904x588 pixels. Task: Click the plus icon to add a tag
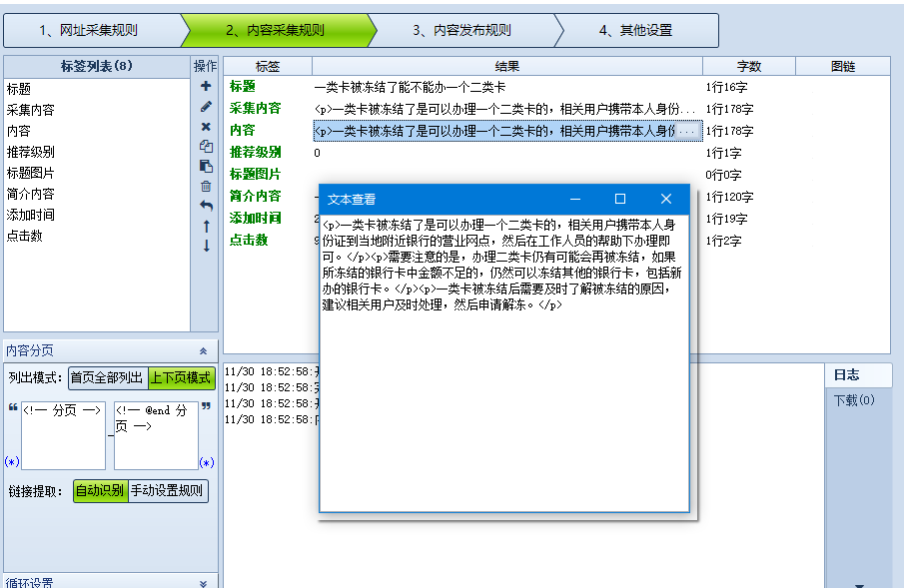tap(206, 87)
